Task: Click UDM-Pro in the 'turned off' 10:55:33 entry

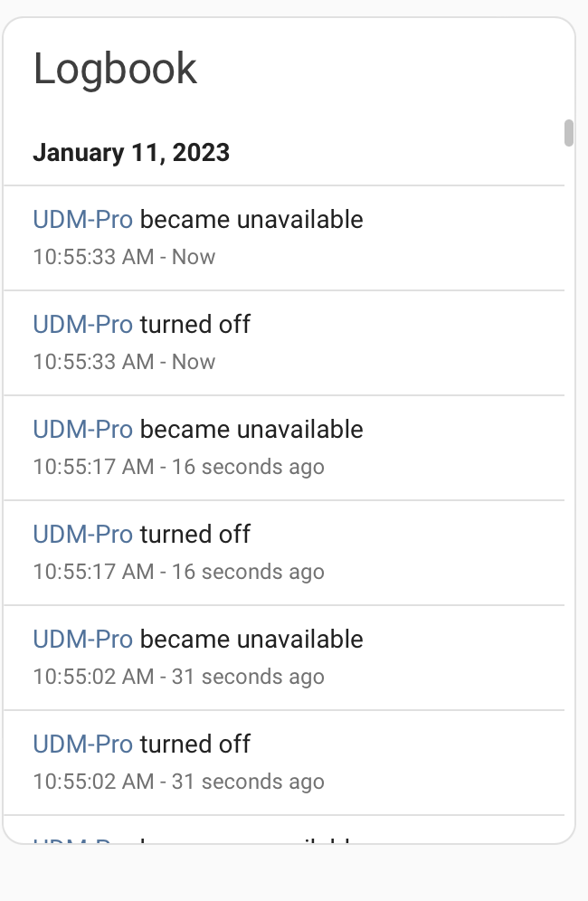Action: pyautogui.click(x=82, y=324)
